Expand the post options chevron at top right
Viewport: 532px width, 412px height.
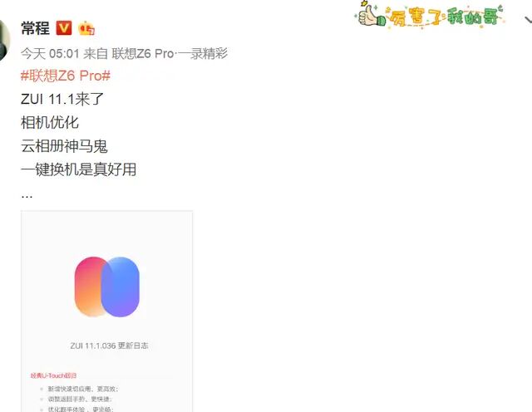(x=528, y=20)
